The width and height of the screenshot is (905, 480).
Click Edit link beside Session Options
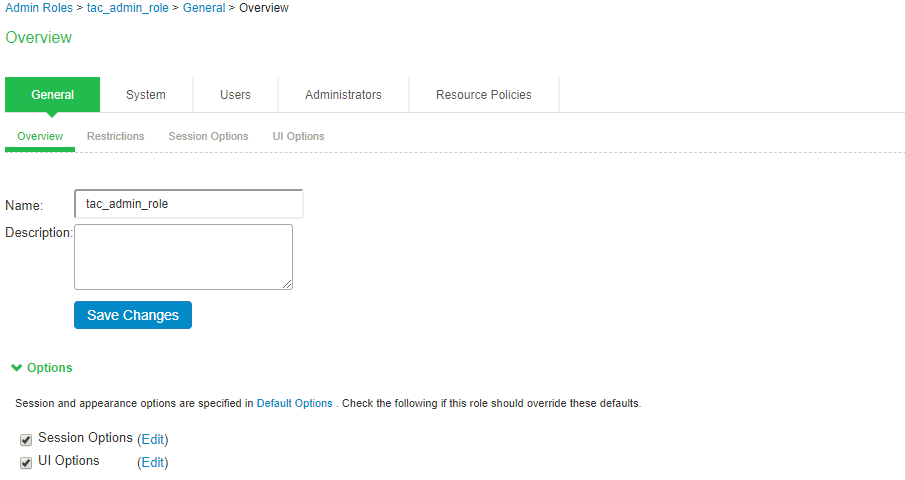(x=153, y=439)
